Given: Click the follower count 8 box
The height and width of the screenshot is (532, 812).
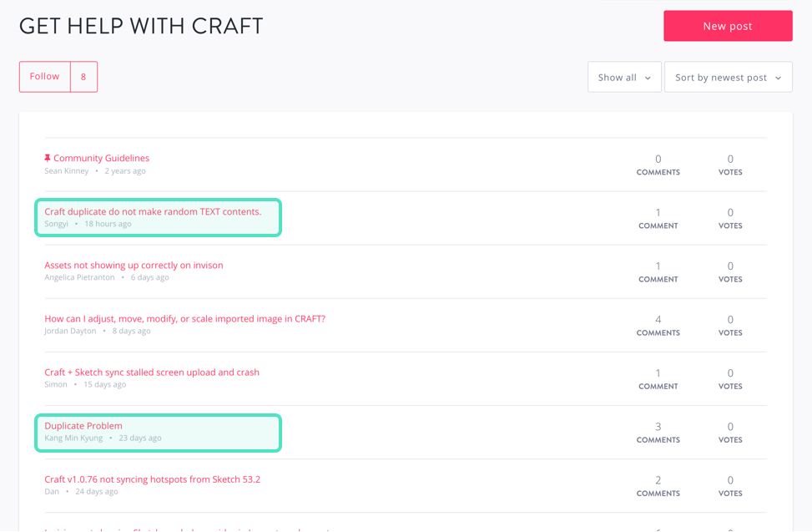Looking at the screenshot, I should click(x=83, y=77).
